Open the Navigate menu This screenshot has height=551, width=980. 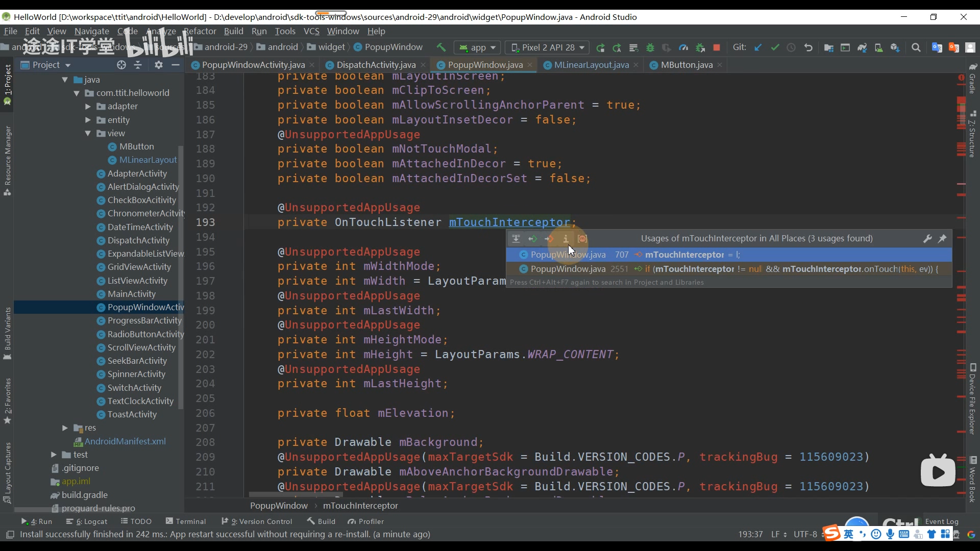tap(92, 31)
